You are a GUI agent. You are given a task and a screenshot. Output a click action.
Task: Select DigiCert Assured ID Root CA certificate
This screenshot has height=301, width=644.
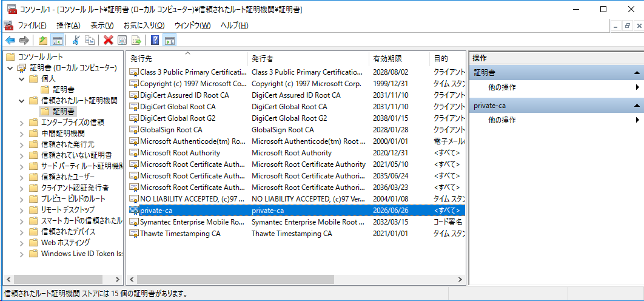(297, 95)
